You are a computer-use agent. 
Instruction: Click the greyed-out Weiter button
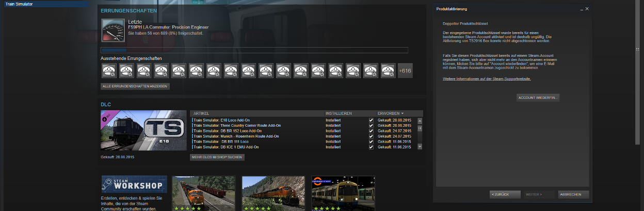pos(539,194)
